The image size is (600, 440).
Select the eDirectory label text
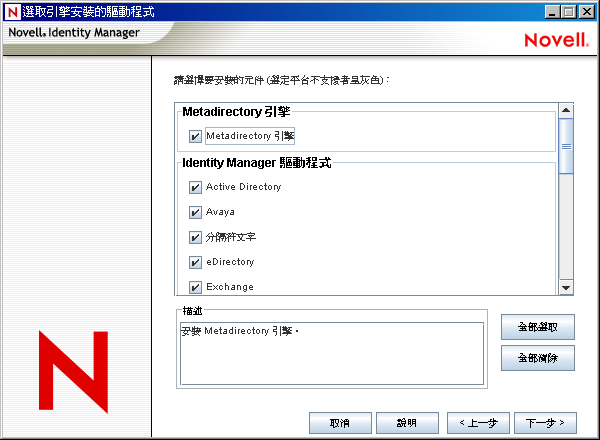coord(230,262)
